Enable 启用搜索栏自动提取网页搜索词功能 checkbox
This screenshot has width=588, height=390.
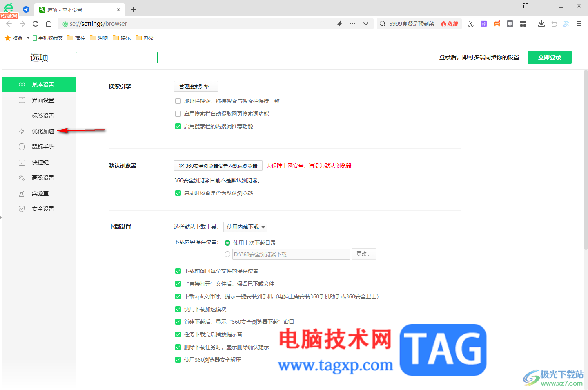[x=178, y=114]
